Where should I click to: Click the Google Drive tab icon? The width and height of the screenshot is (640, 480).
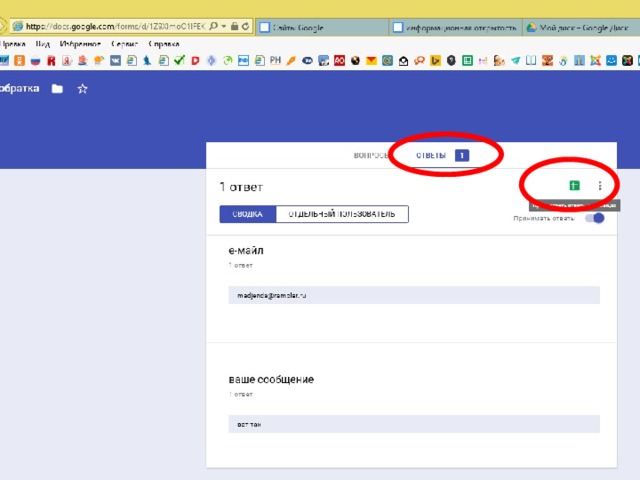(x=532, y=27)
